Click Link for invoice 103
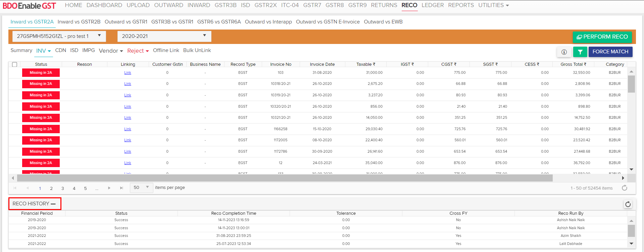Image resolution: width=644 pixels, height=252 pixels. click(x=128, y=73)
